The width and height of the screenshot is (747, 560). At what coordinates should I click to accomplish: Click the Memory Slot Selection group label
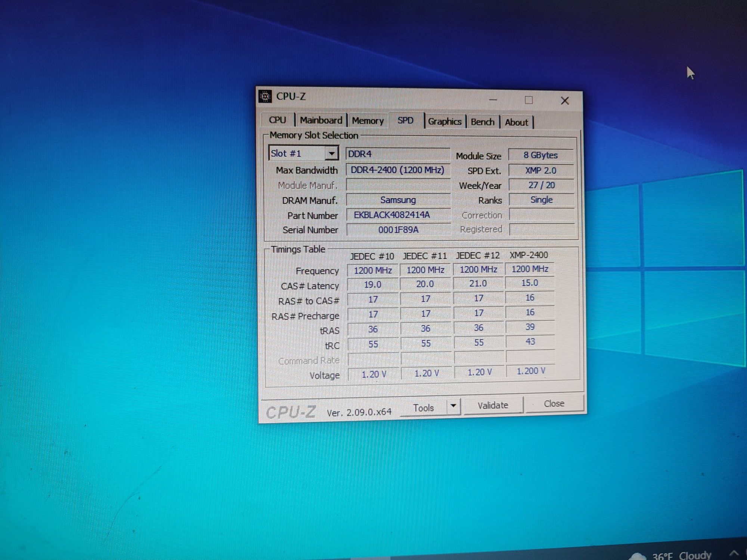(x=314, y=135)
